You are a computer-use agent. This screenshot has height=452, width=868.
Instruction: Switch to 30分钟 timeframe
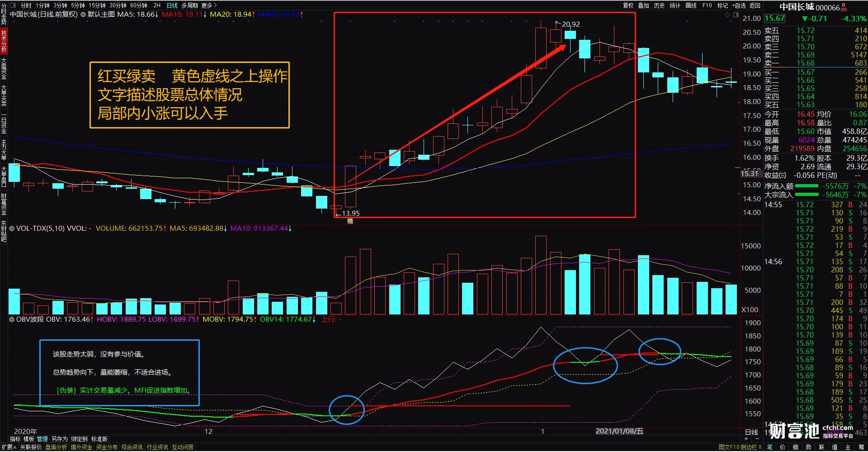118,5
